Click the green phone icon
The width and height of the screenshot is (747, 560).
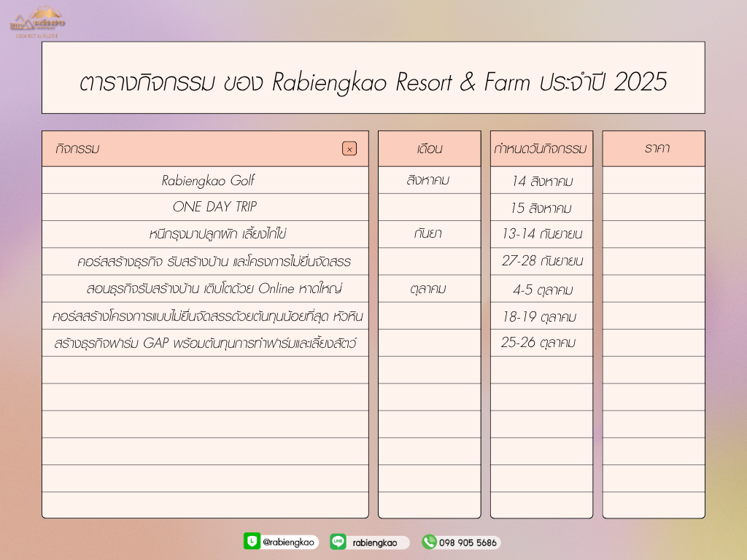[x=429, y=542]
